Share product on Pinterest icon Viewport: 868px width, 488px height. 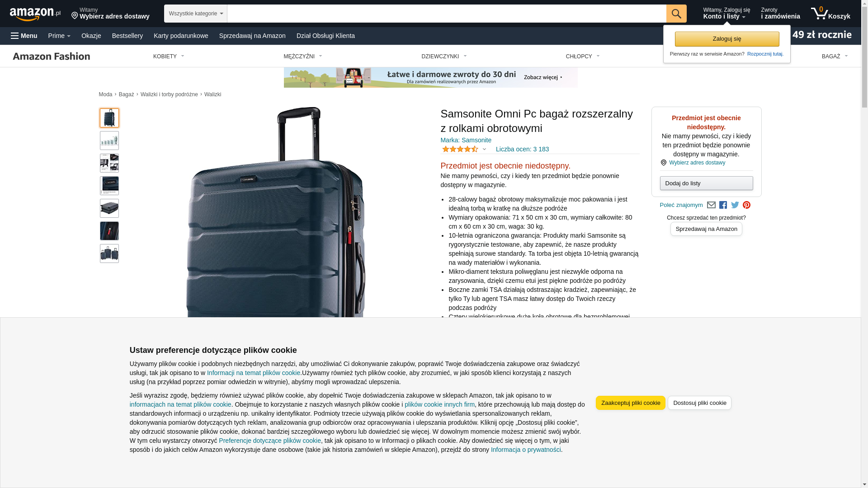pos(746,205)
